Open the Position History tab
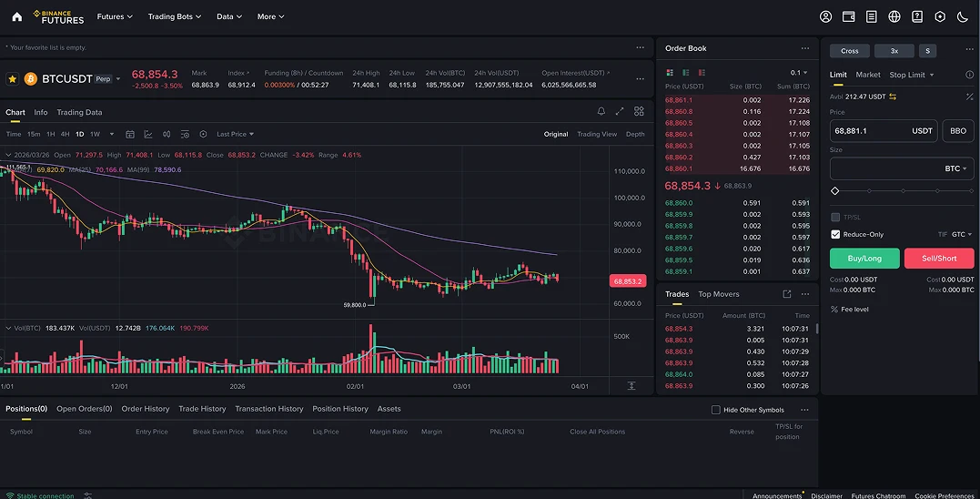 point(340,409)
